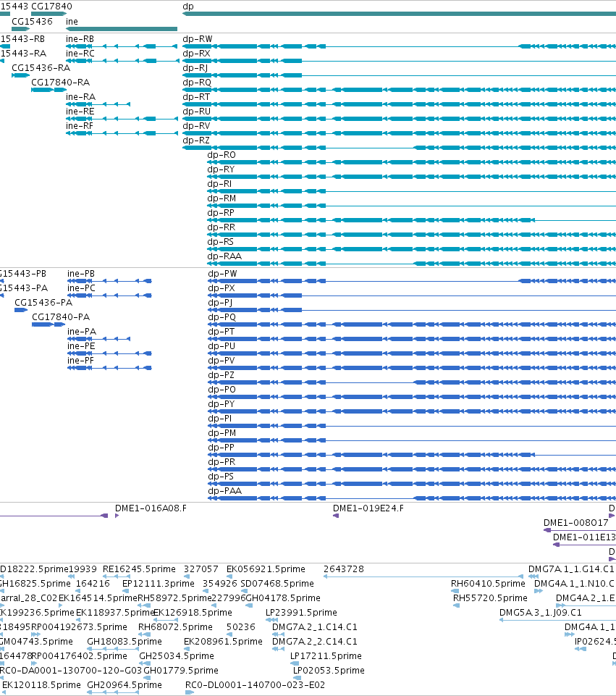Select transcript label ine-RF
This screenshot has height=696, width=616.
pyautogui.click(x=80, y=125)
